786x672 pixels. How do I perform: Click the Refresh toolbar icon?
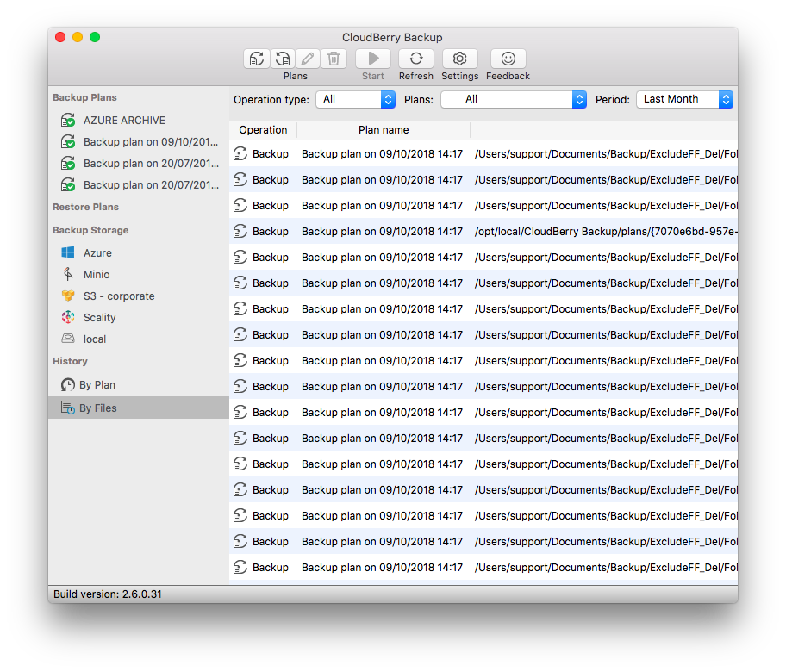416,59
